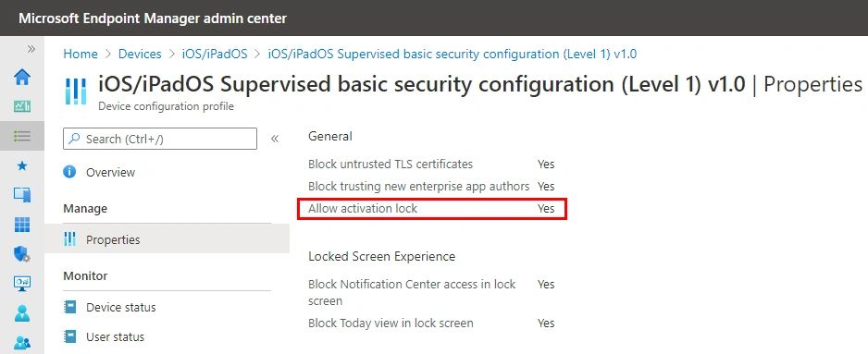Open the Dashboard chart icon in sidebar
Screen dimensions: 868x354
click(x=22, y=105)
